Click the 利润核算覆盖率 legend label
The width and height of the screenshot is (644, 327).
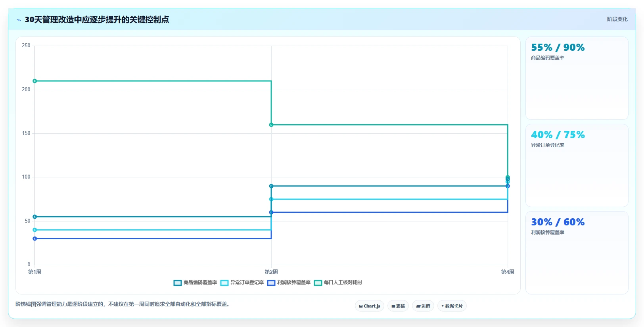pos(294,283)
